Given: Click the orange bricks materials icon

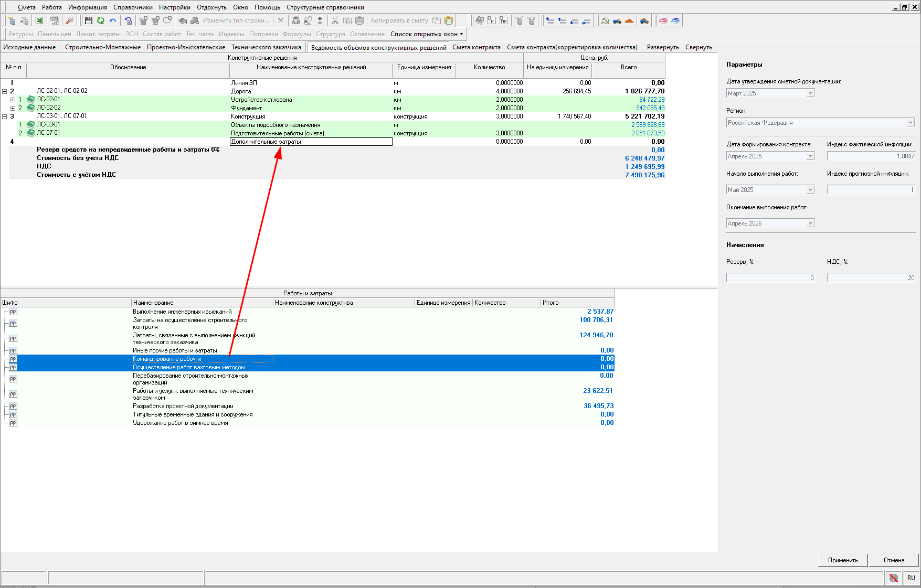Looking at the screenshot, I should [x=629, y=20].
